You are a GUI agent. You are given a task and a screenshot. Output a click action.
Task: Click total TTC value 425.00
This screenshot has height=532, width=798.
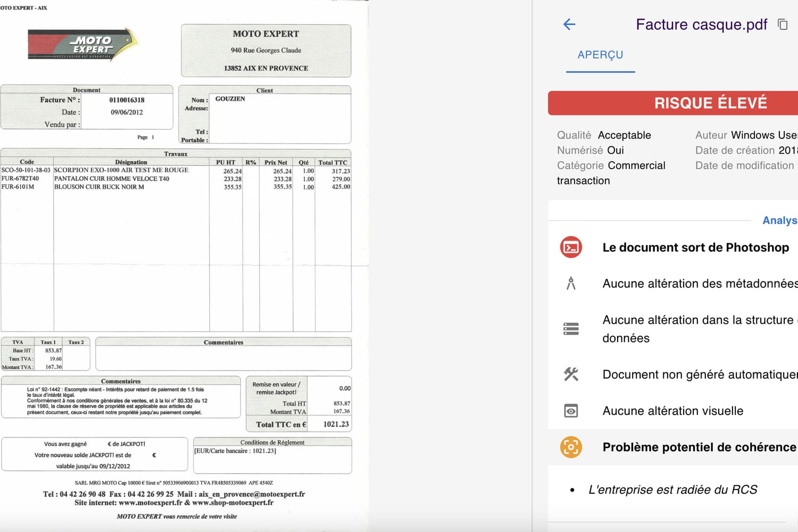(341, 187)
